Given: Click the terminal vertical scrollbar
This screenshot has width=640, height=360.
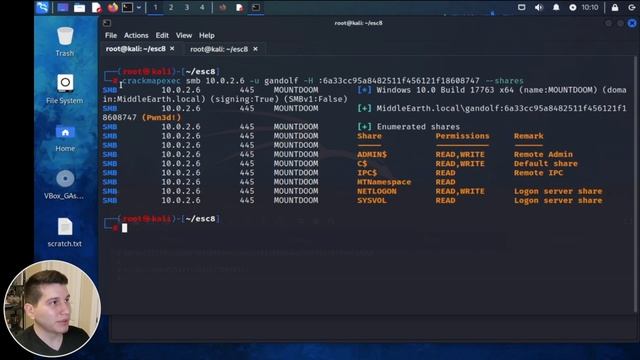Looking at the screenshot, I should point(636,184).
